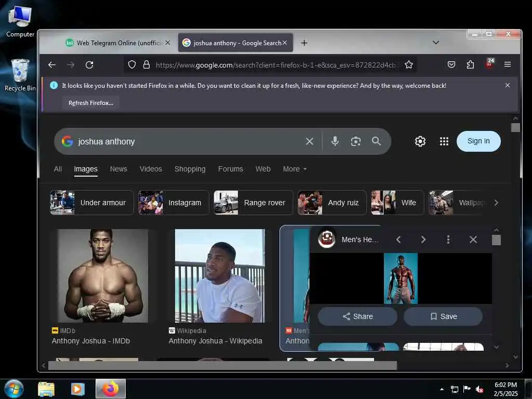Filter images by Andy ruiz chip

[332, 203]
